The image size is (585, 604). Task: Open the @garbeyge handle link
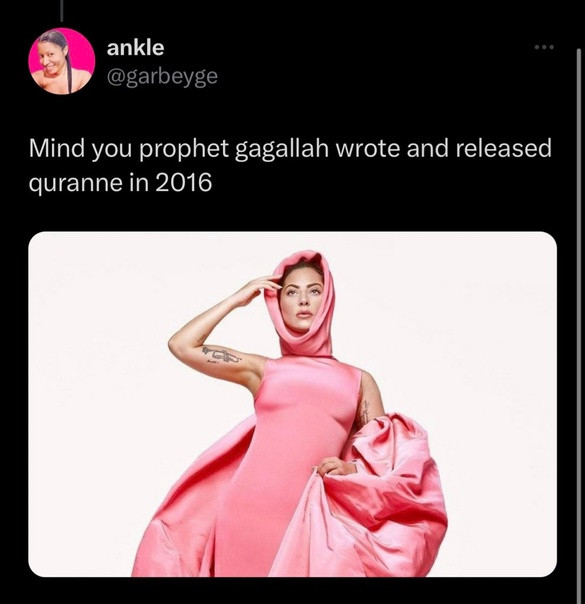click(162, 76)
